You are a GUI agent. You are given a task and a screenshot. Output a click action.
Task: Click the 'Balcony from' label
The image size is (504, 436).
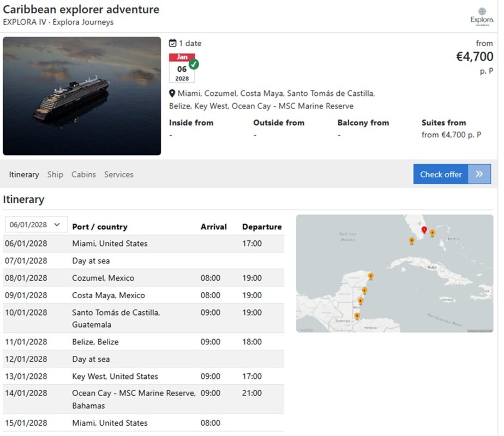pyautogui.click(x=363, y=123)
